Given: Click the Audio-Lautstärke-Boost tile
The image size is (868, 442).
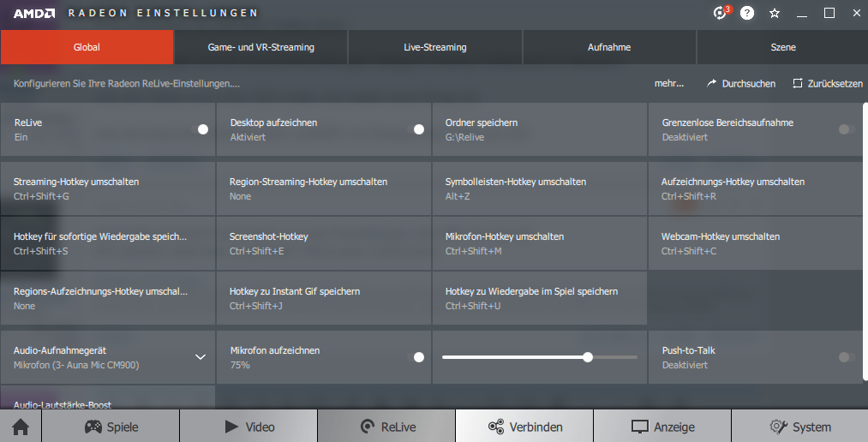Looking at the screenshot, I should 108,397.
